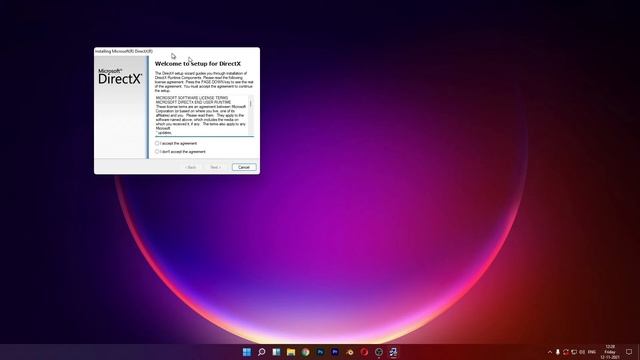Launch Google Chrome from the taskbar

(x=306, y=352)
